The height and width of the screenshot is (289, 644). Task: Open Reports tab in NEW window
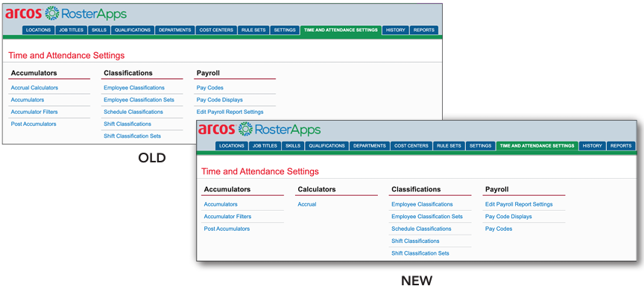[621, 146]
